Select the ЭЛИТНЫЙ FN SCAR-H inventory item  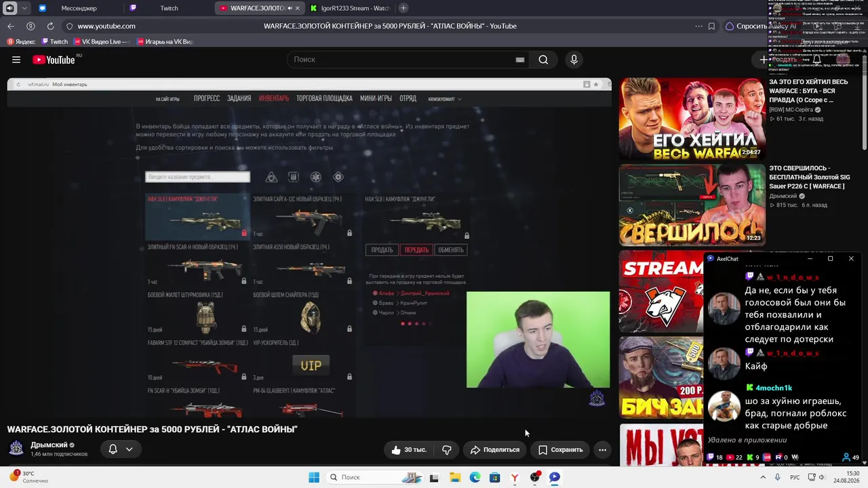198,264
